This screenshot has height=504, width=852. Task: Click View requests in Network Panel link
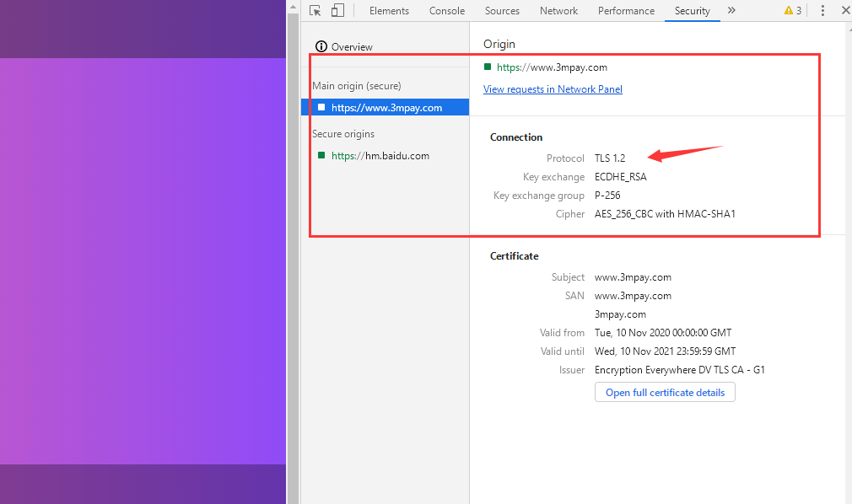[553, 89]
